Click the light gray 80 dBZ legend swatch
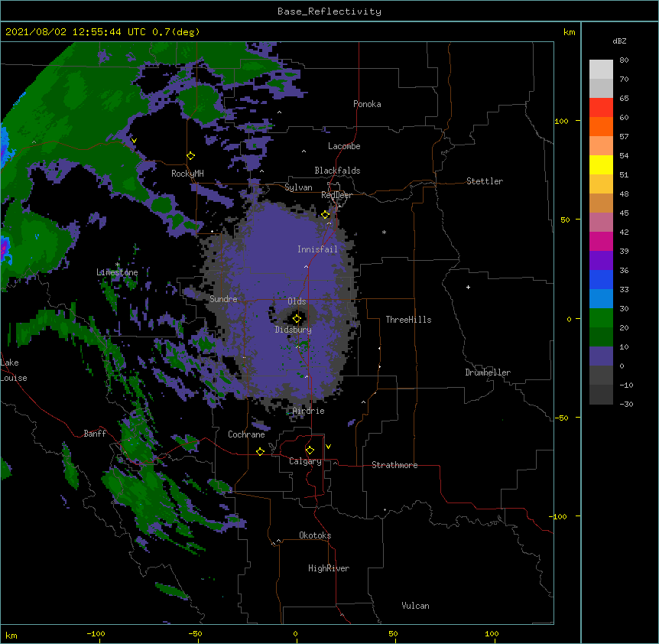The image size is (659, 644). 601,70
